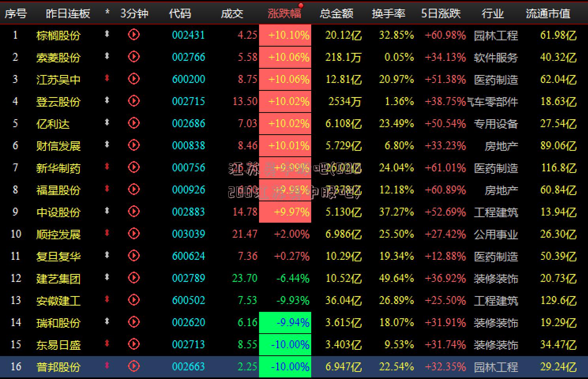Viewport: 588px width, 379px height.
Task: Open stock 复旦复华
Action: click(58, 257)
